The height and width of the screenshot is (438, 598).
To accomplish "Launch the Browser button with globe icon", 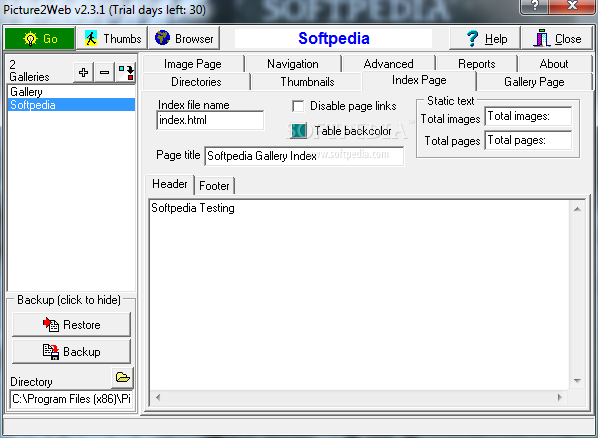I will click(184, 39).
